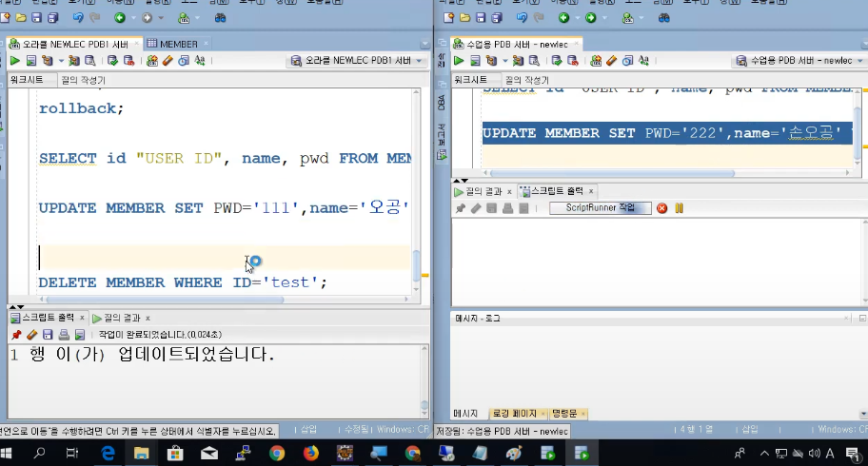Click horizontal scrollbar in right editor
The width and height of the screenshot is (868, 466).
pyautogui.click(x=613, y=173)
